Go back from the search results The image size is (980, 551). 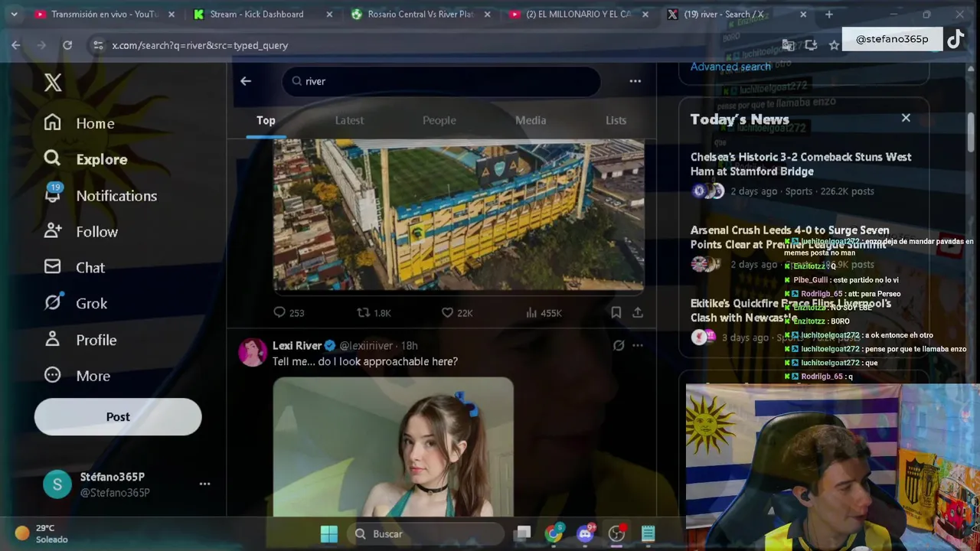point(246,81)
